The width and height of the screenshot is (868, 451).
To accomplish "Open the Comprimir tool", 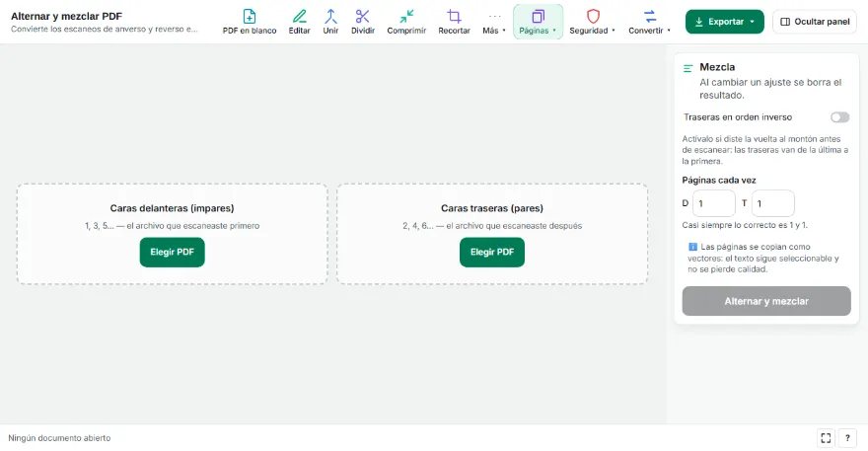I will 406,22.
